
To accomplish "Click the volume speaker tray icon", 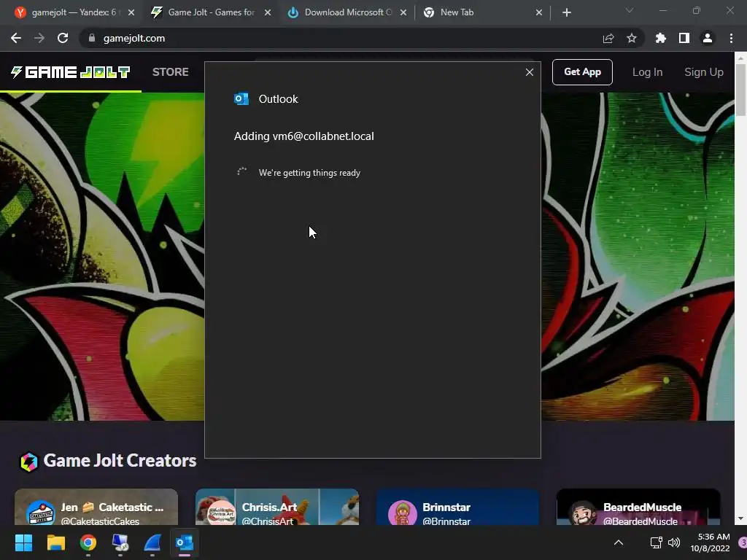I will point(673,542).
